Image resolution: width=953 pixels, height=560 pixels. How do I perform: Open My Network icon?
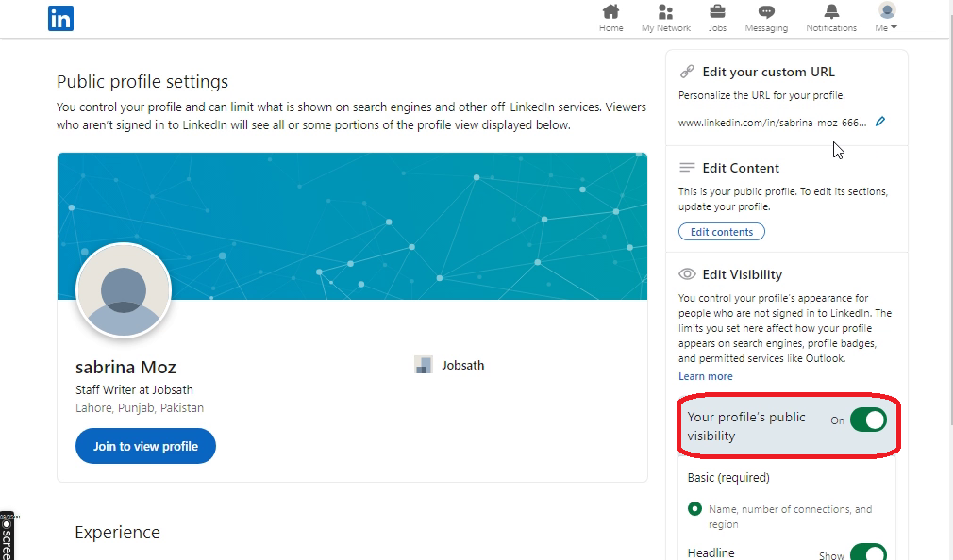point(665,12)
